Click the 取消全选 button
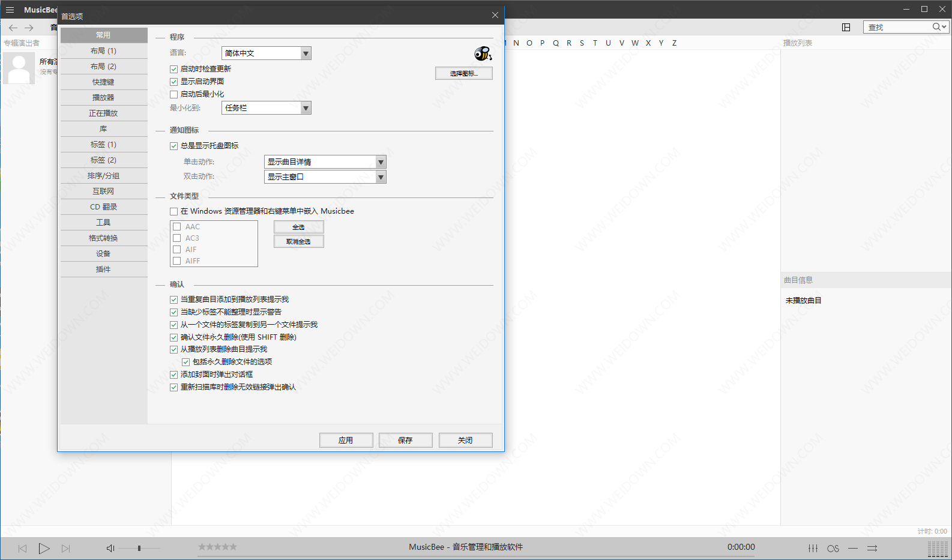This screenshot has width=952, height=560. (x=299, y=241)
